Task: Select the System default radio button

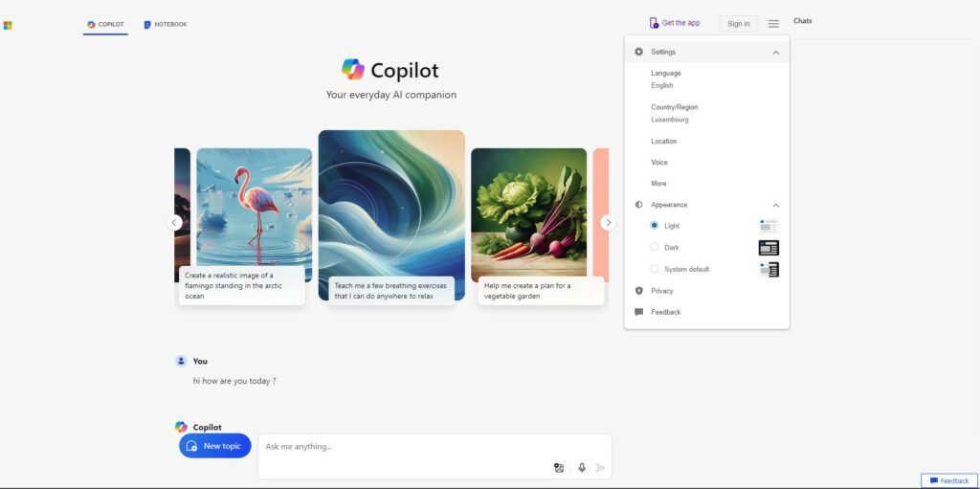Action: point(655,269)
